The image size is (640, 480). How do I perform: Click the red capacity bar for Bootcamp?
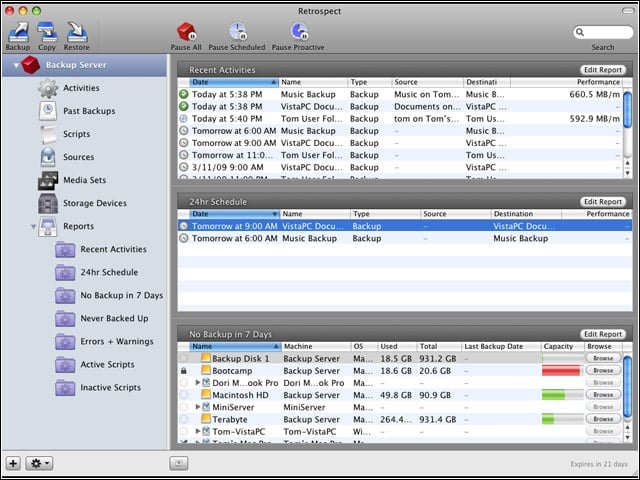click(x=561, y=371)
